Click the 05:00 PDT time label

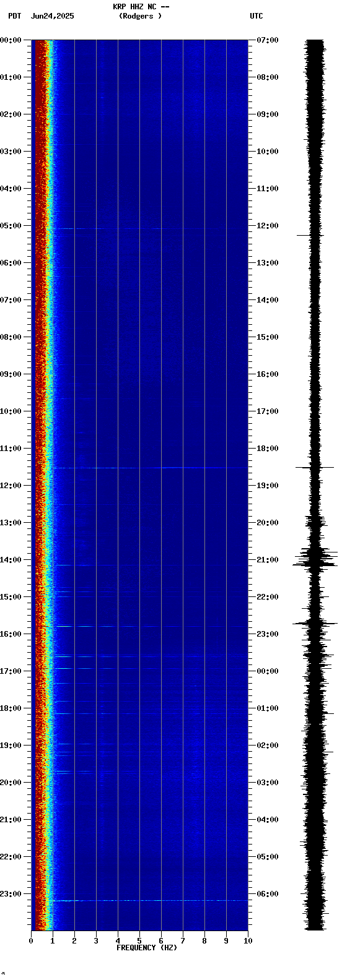[x=11, y=226]
